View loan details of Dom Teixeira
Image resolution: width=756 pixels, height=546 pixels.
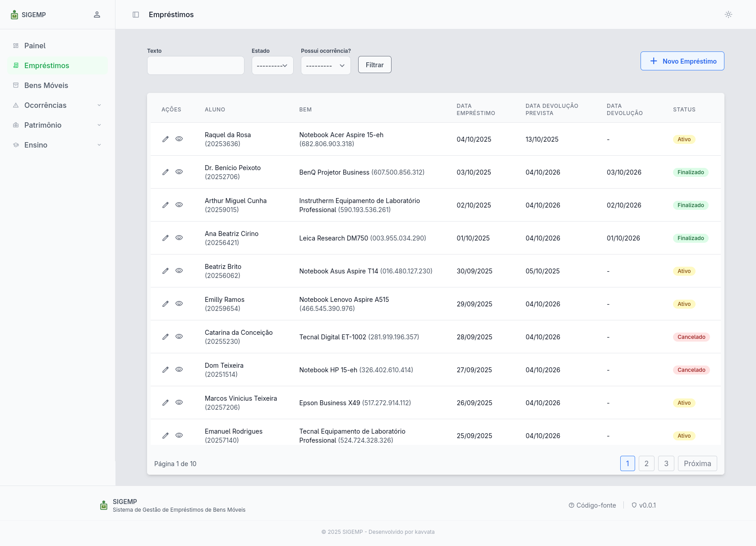point(179,370)
